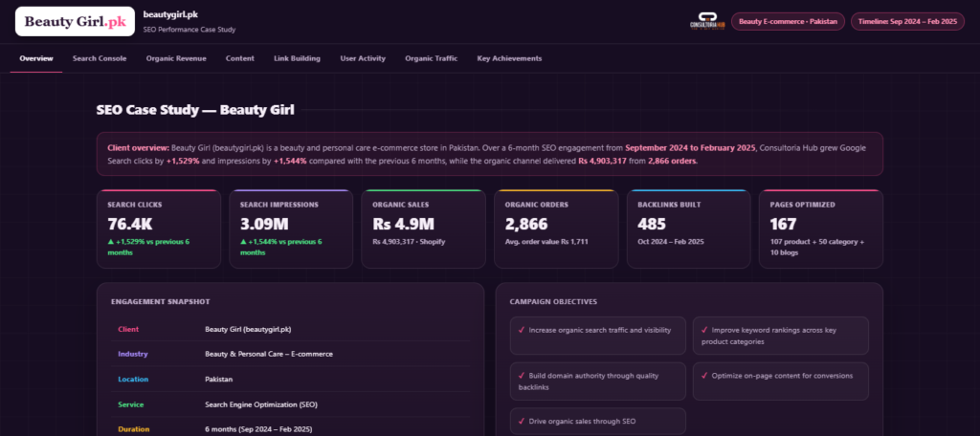Click the checkmark beside Build domain authority
This screenshot has height=436, width=980.
click(x=522, y=376)
